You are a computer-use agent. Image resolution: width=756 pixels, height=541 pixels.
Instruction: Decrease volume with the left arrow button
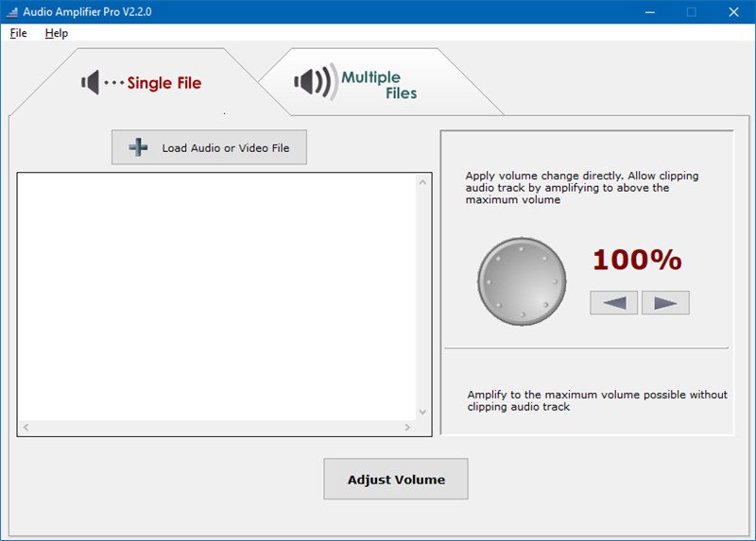tap(614, 303)
